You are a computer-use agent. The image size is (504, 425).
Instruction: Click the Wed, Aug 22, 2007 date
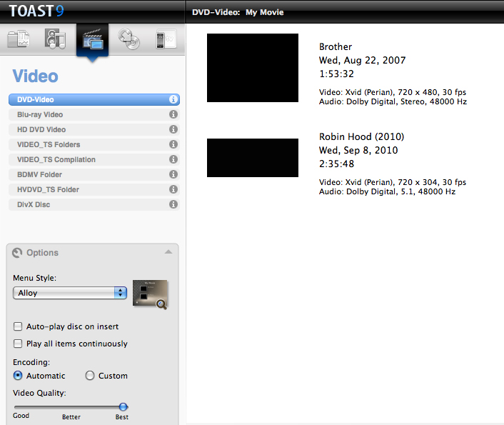pos(362,61)
